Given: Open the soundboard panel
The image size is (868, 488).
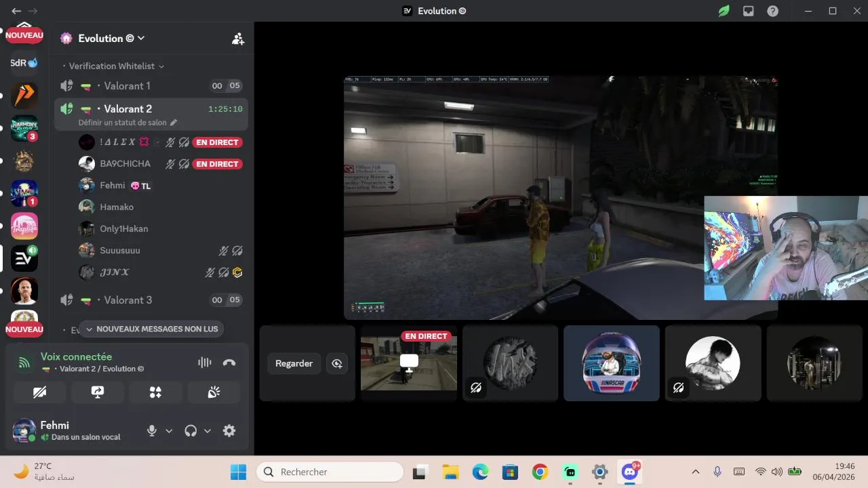Looking at the screenshot, I should (x=214, y=392).
